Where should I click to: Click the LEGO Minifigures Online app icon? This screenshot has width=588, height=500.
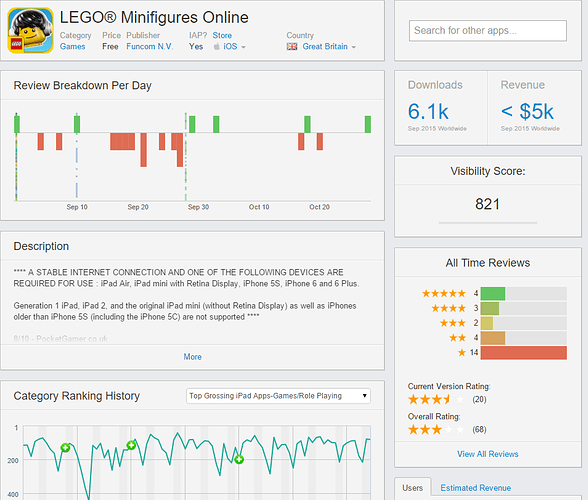(x=30, y=30)
